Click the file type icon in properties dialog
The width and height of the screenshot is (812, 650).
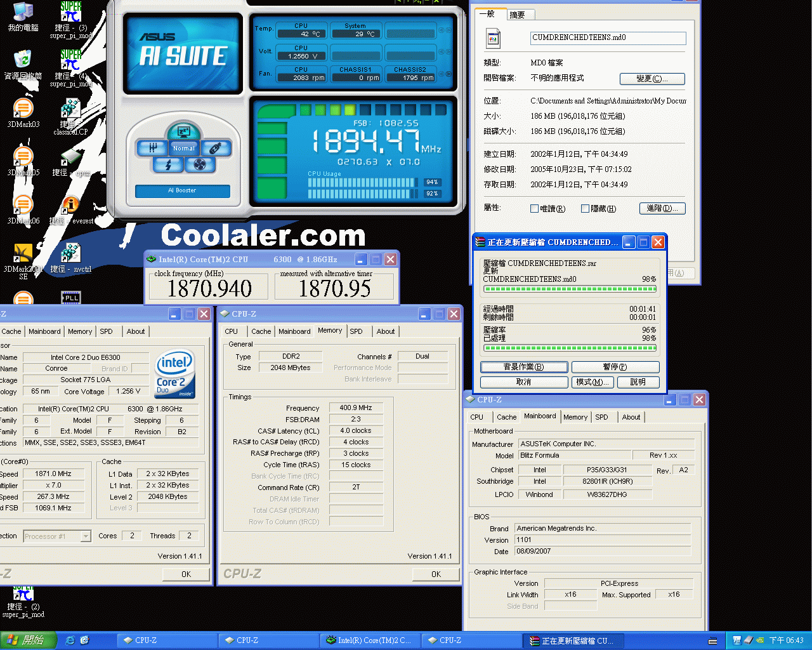(x=493, y=39)
